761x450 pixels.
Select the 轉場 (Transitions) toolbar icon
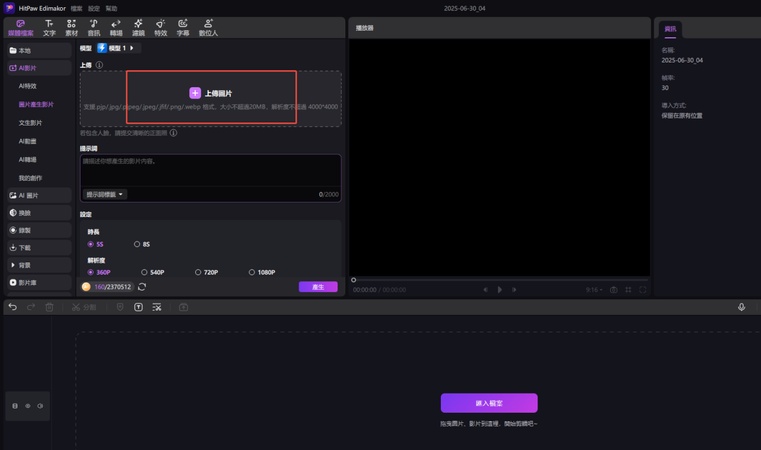point(116,27)
